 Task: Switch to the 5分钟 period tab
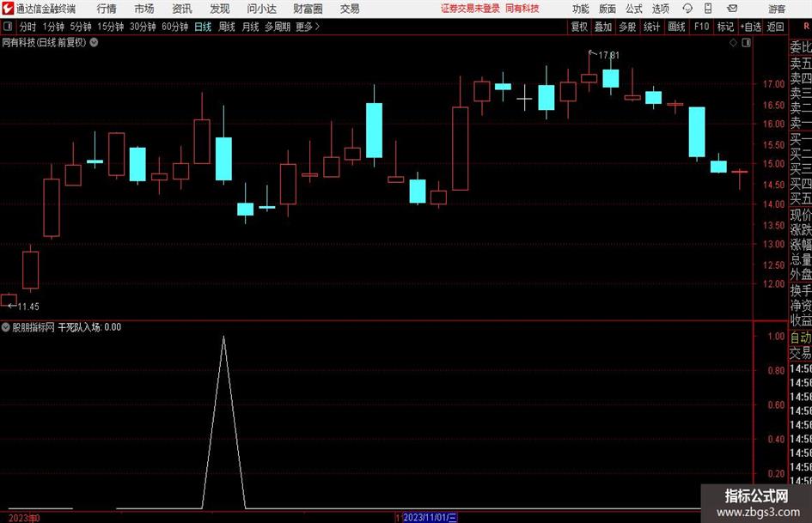point(81,27)
